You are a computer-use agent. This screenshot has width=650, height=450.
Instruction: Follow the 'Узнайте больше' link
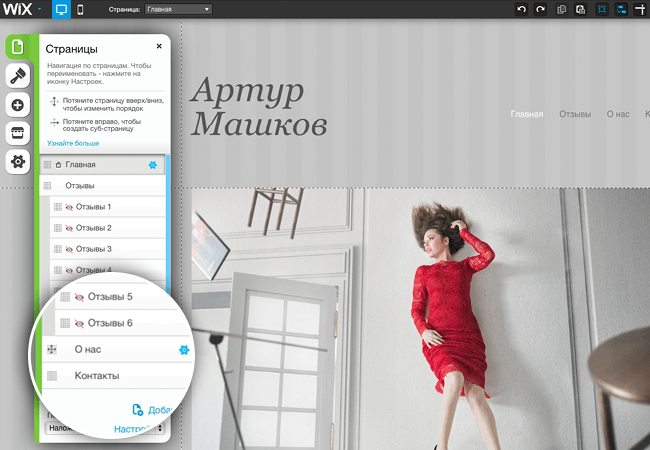click(x=73, y=143)
